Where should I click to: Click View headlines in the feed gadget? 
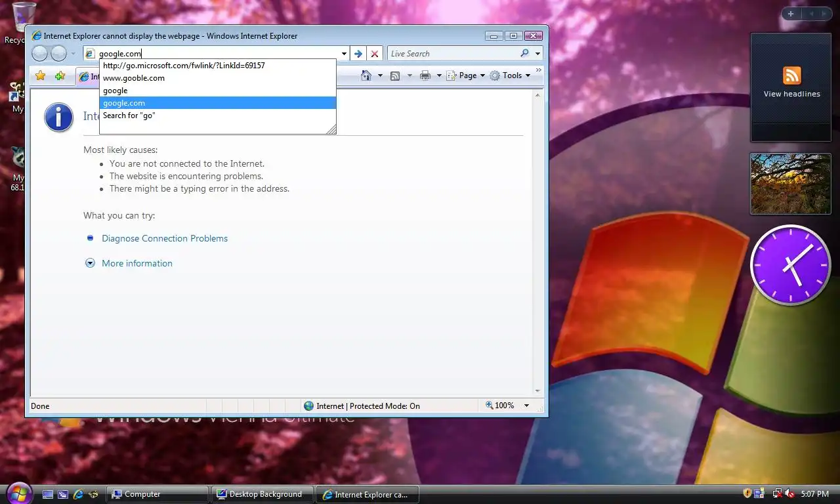point(791,94)
